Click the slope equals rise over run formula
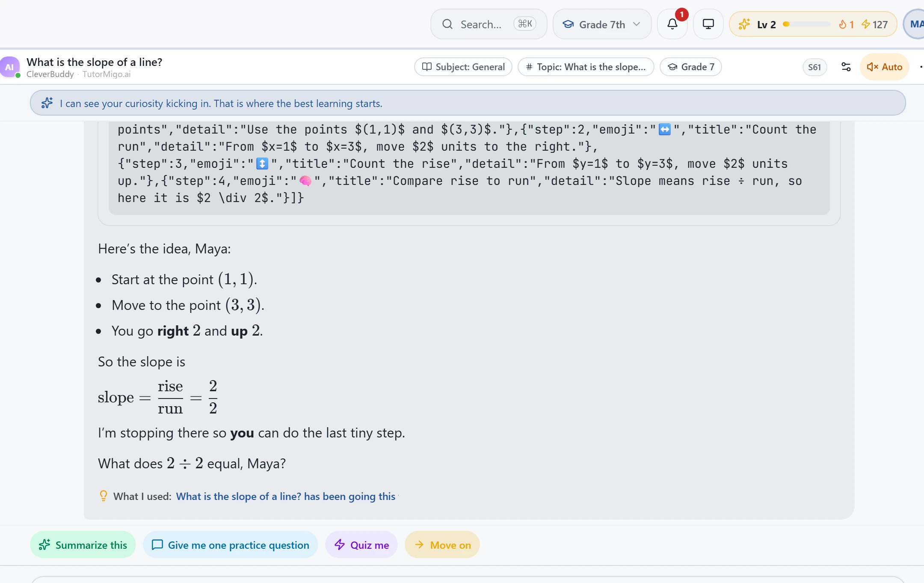924x583 pixels. pos(157,398)
